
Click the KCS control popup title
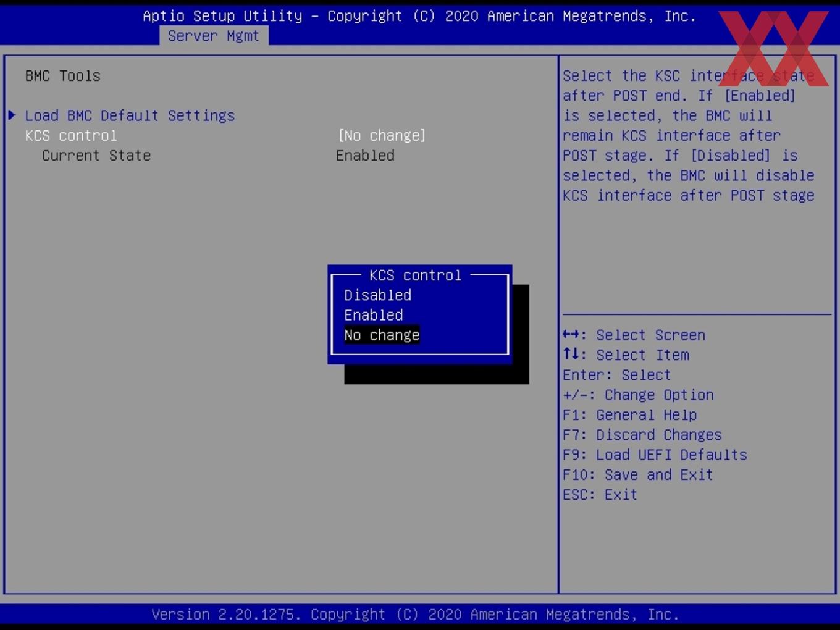pyautogui.click(x=415, y=275)
